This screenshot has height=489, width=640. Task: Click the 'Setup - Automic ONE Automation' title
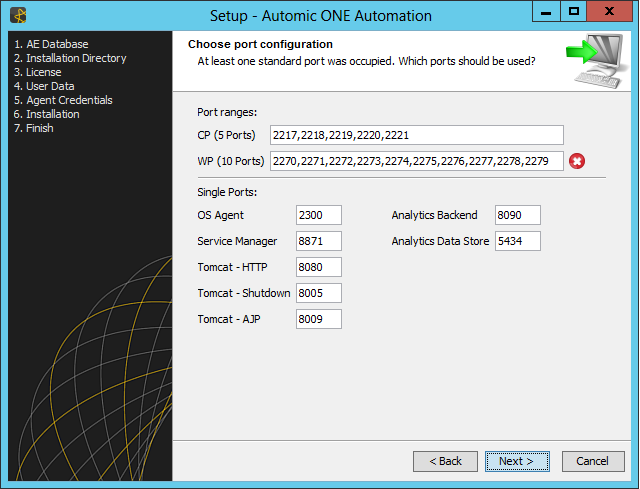[321, 16]
